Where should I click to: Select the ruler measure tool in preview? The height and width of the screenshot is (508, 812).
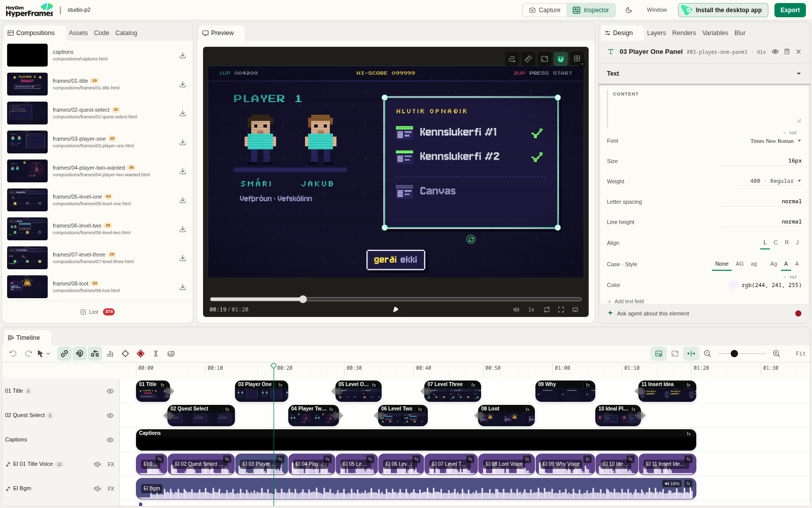tap(528, 59)
